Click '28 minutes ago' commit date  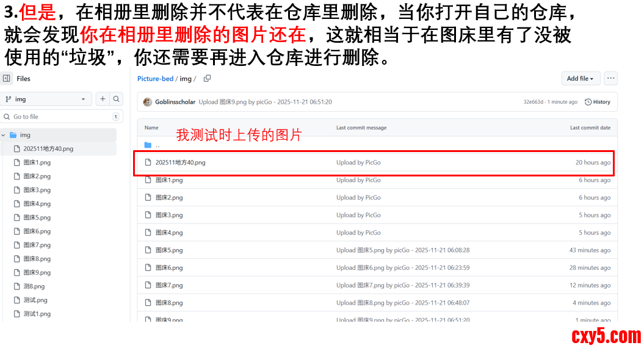click(590, 267)
